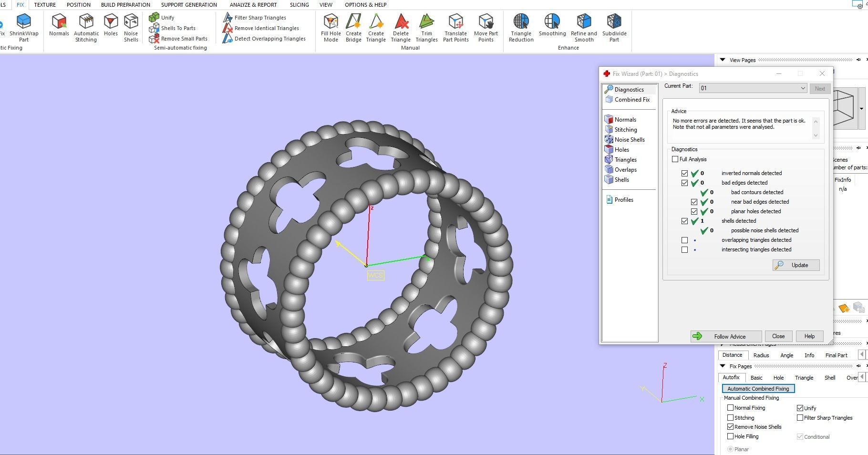Toggle inverted normals detection checkbox

click(684, 173)
